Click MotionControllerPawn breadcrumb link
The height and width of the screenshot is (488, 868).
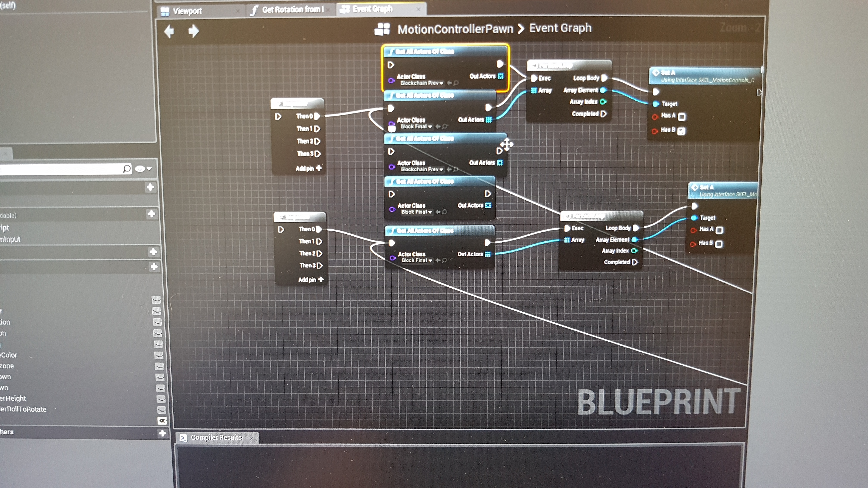(455, 29)
